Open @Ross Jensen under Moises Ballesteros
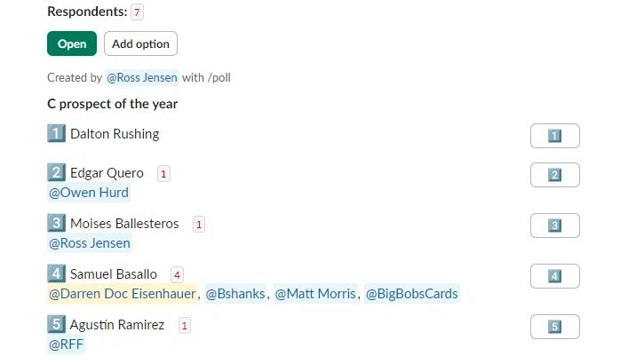The width and height of the screenshot is (636, 364). 89,243
